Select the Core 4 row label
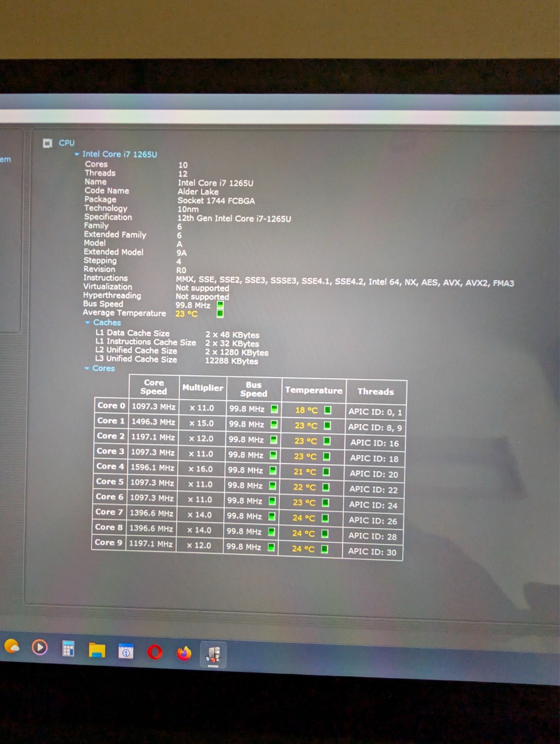 click(x=110, y=466)
